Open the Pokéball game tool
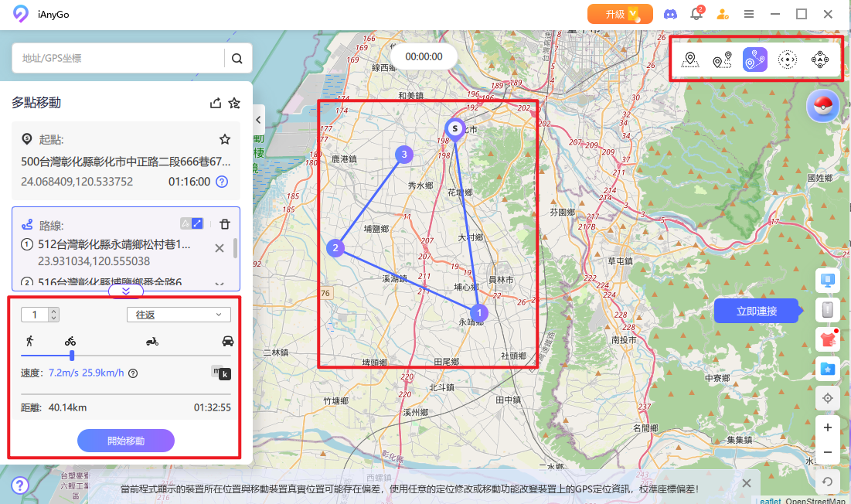851x504 pixels. [x=822, y=105]
